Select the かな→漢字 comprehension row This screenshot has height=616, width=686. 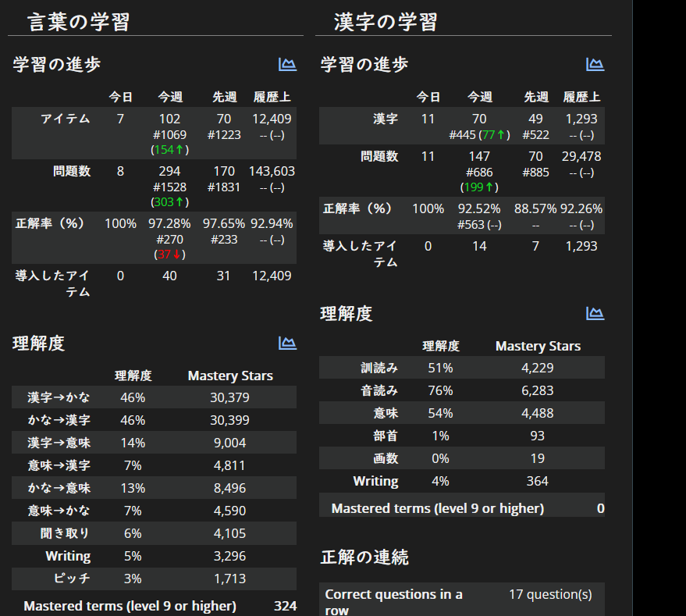coord(154,420)
